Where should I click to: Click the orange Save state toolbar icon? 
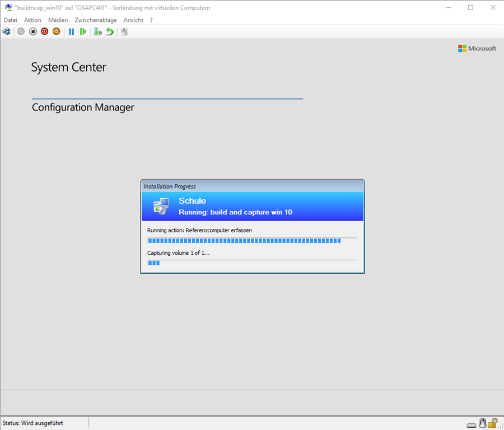point(57,32)
